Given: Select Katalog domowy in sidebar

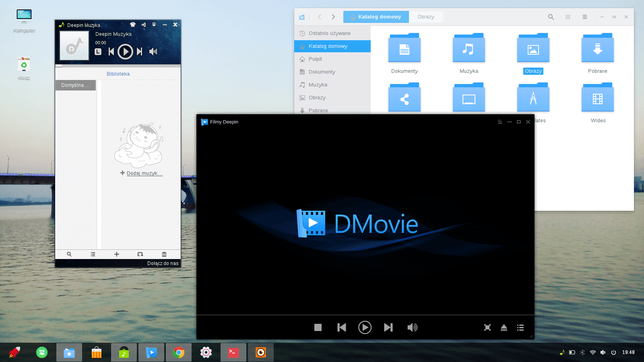Looking at the screenshot, I should [x=332, y=46].
